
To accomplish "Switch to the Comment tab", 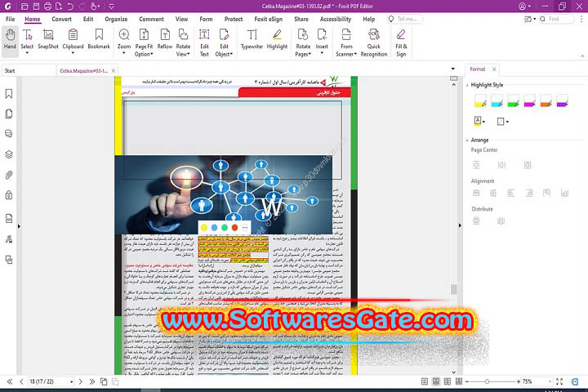I will (x=152, y=19).
